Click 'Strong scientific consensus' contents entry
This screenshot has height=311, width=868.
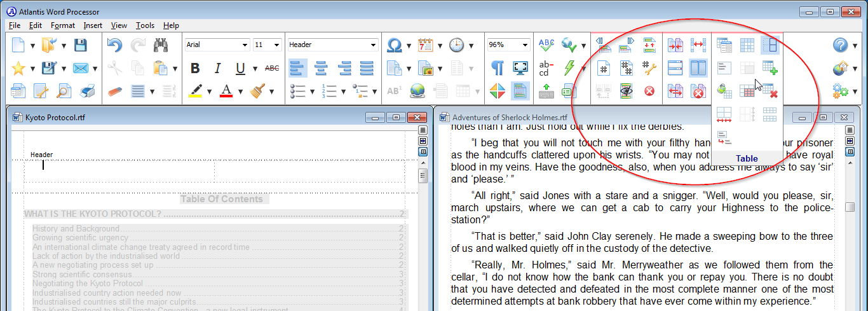click(x=83, y=274)
